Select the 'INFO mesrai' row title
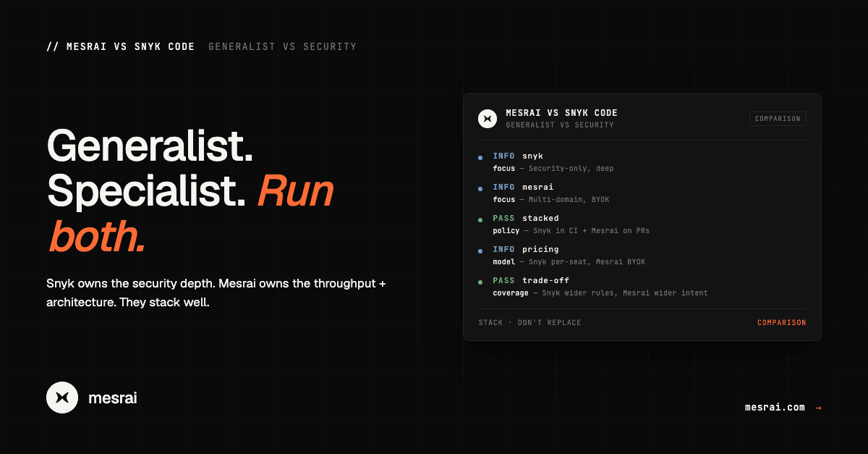 [x=523, y=187]
